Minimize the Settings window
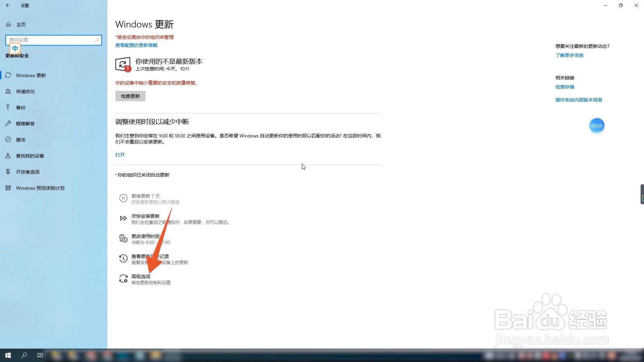This screenshot has height=362, width=644. coord(605,5)
